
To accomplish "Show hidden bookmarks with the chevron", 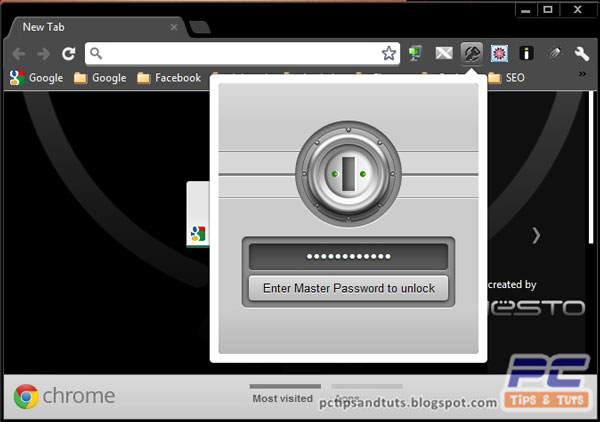I will point(582,74).
